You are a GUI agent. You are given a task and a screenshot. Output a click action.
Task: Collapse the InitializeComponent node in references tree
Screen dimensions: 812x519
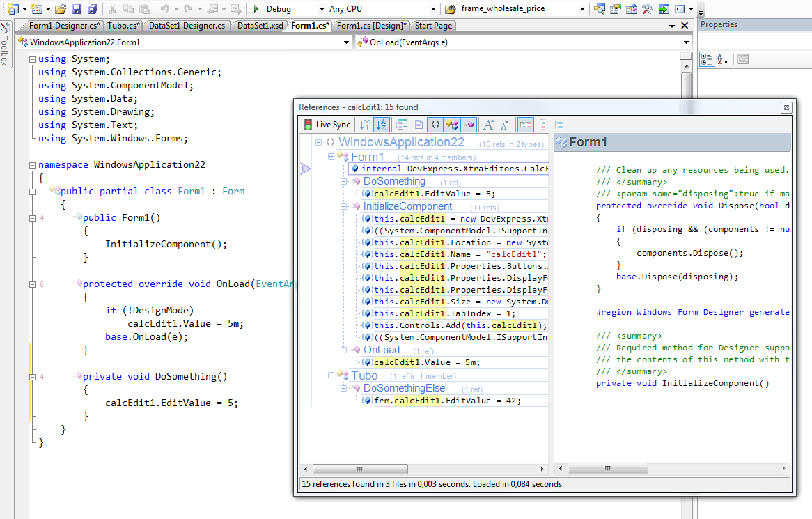343,206
